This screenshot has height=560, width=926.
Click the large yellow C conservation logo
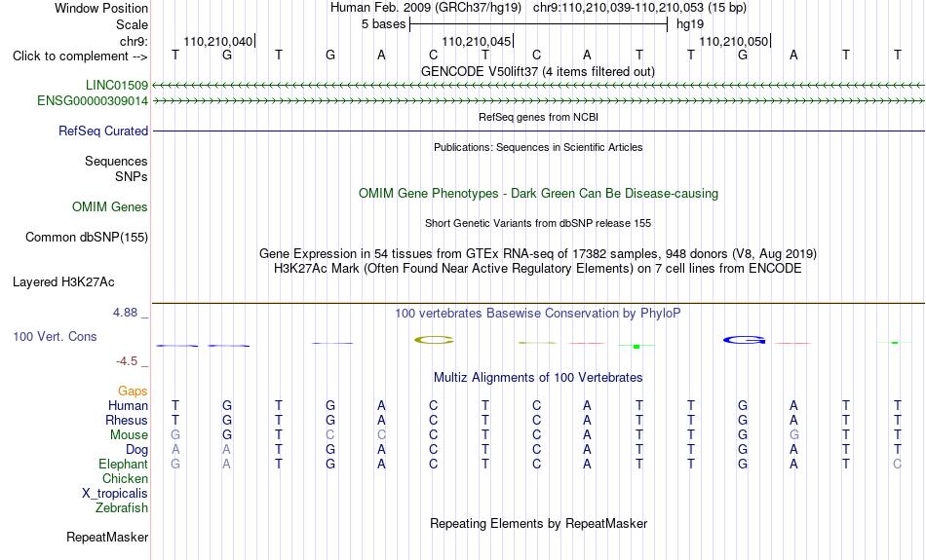pos(434,340)
